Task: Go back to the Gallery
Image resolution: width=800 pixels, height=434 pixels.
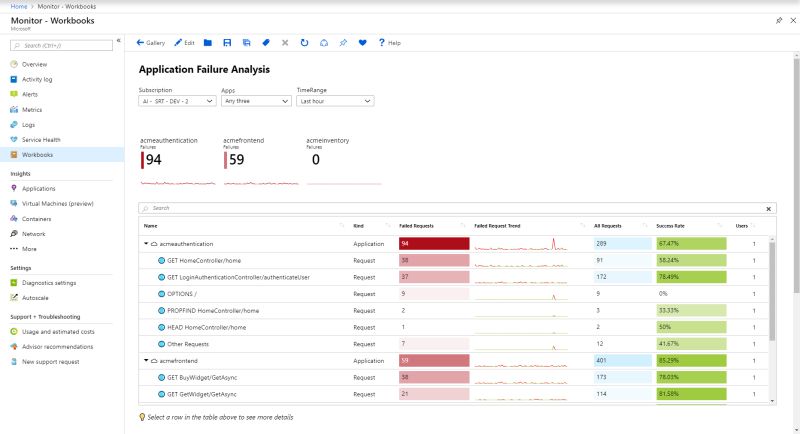Action: [x=151, y=43]
